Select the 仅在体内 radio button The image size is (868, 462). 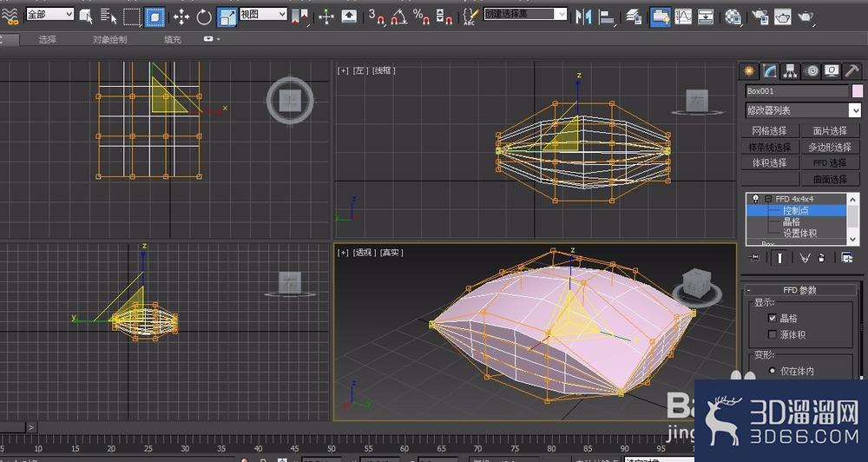coord(773,371)
